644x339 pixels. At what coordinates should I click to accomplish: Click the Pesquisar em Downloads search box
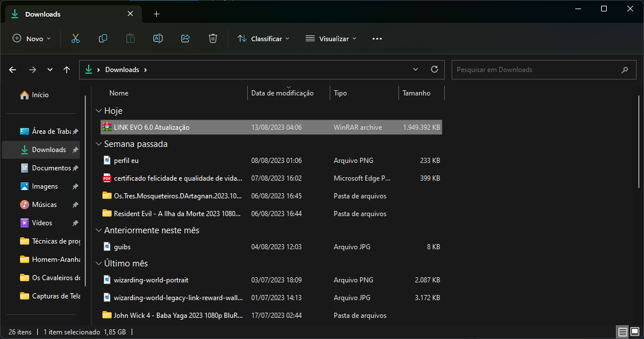(535, 70)
